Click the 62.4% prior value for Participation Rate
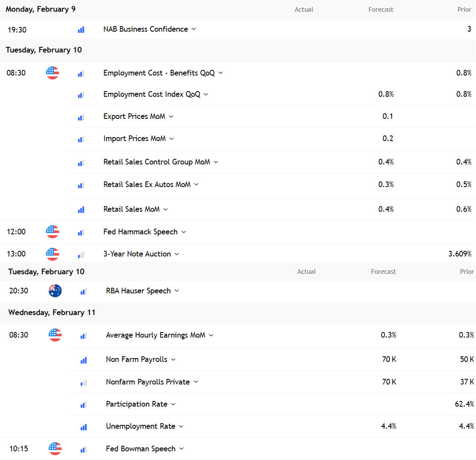 [464, 404]
